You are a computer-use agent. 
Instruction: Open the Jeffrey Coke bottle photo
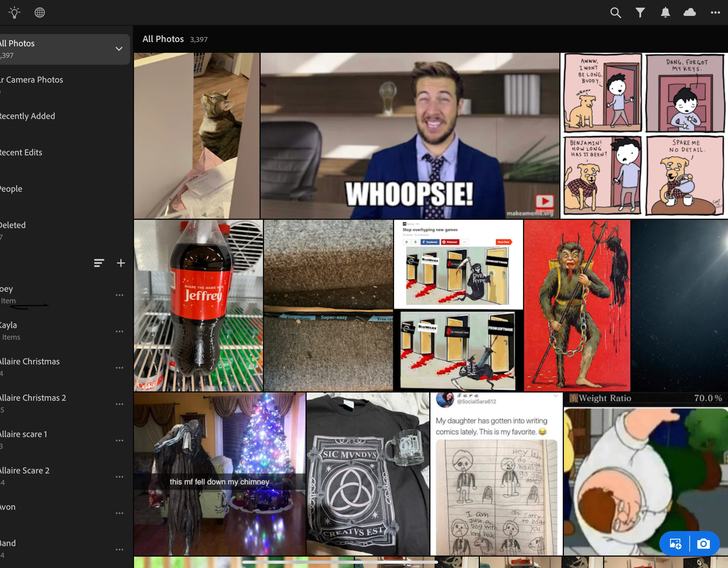tap(198, 305)
